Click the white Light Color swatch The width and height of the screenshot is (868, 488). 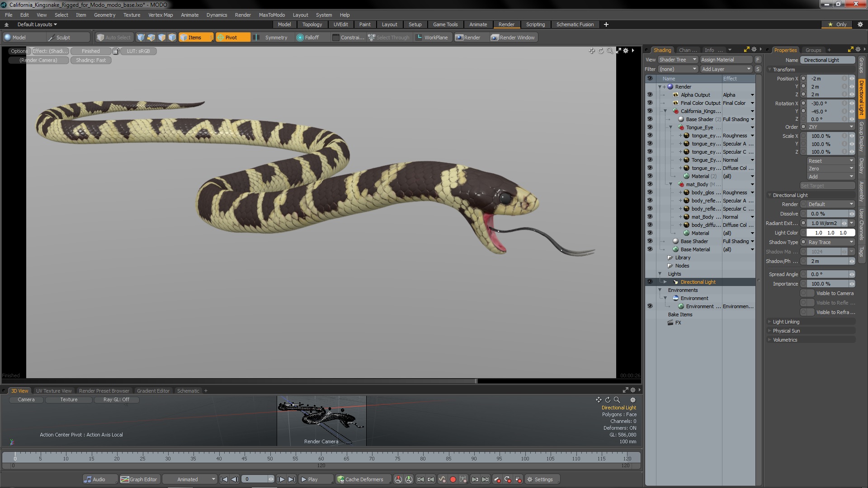[x=830, y=233]
